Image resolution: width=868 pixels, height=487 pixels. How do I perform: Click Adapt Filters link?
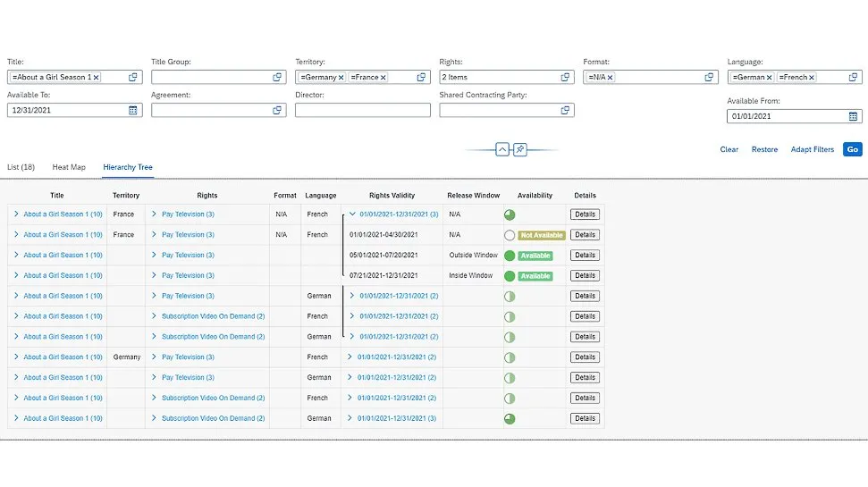click(812, 149)
